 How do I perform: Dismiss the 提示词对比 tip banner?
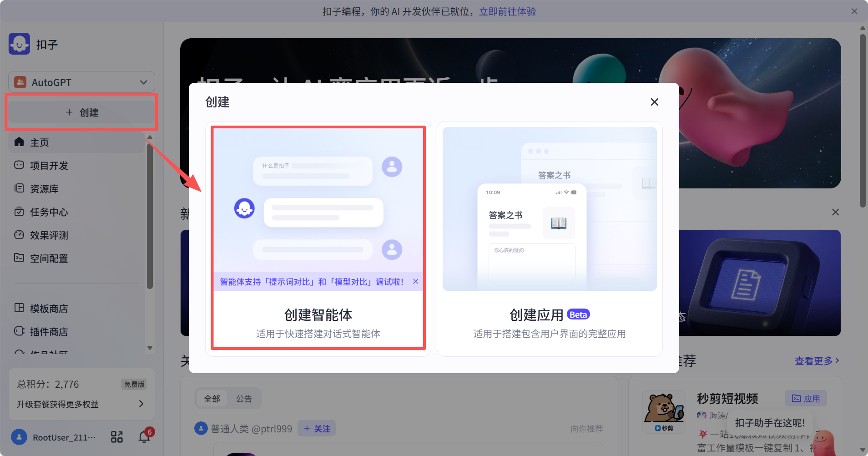416,282
